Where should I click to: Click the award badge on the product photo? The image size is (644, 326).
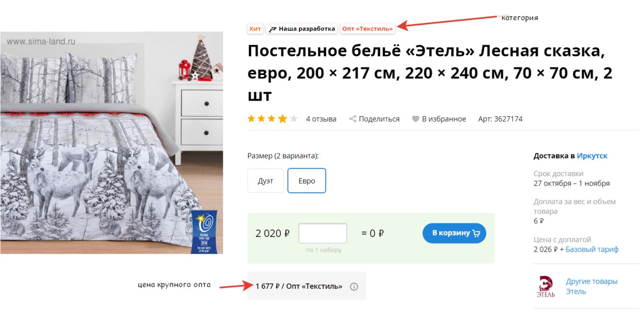click(x=204, y=231)
